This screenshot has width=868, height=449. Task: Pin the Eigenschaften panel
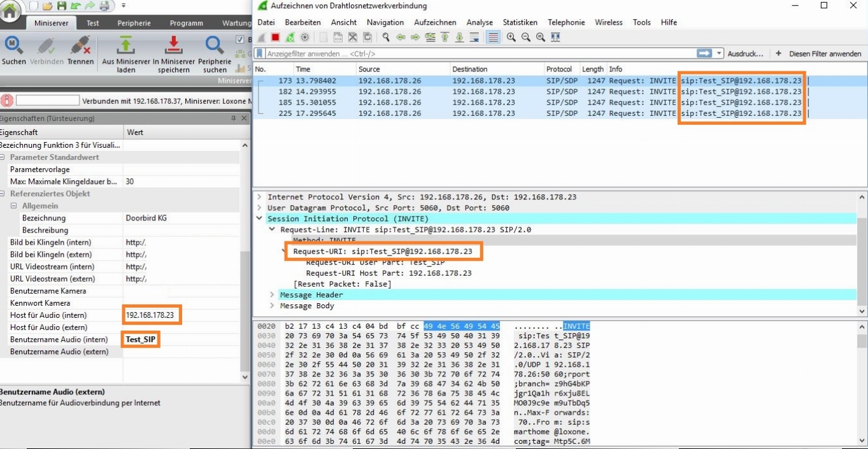point(234,118)
